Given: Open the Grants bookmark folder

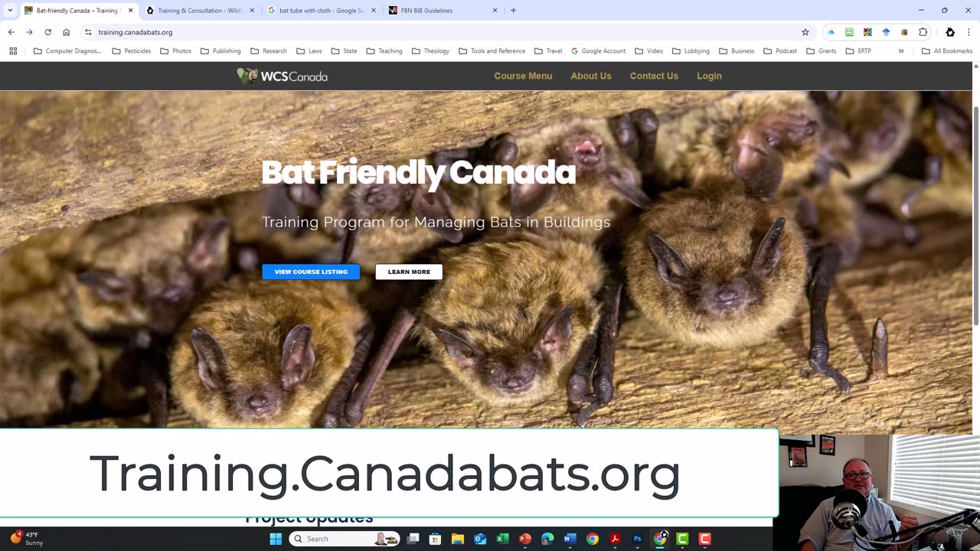Looking at the screenshot, I should (x=821, y=51).
